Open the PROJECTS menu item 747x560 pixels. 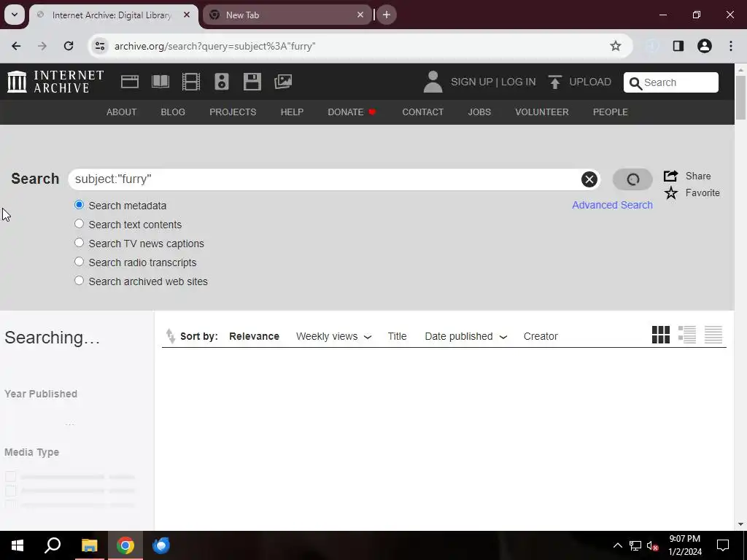(x=233, y=112)
